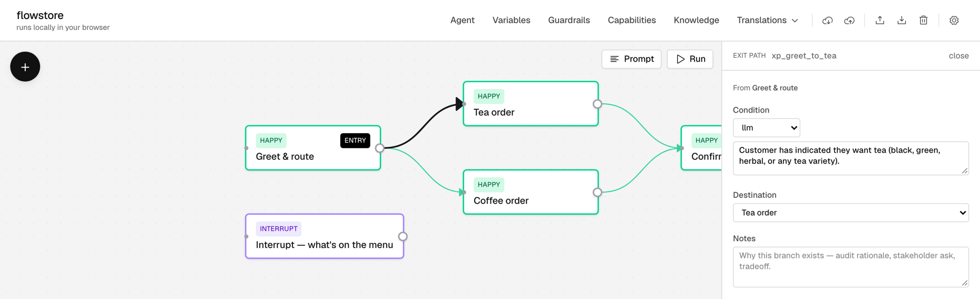
Task: Select the Greet & route node
Action: pos(313,148)
